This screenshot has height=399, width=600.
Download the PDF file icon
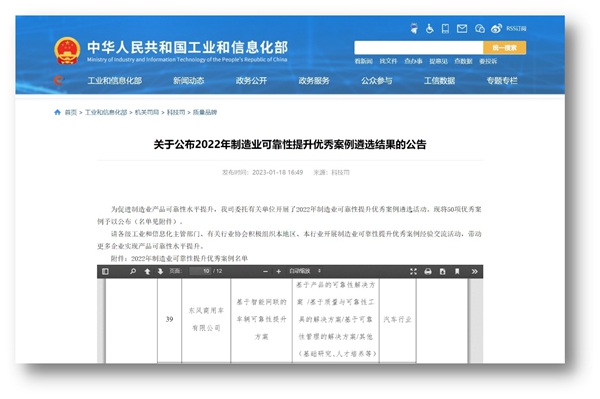point(442,271)
